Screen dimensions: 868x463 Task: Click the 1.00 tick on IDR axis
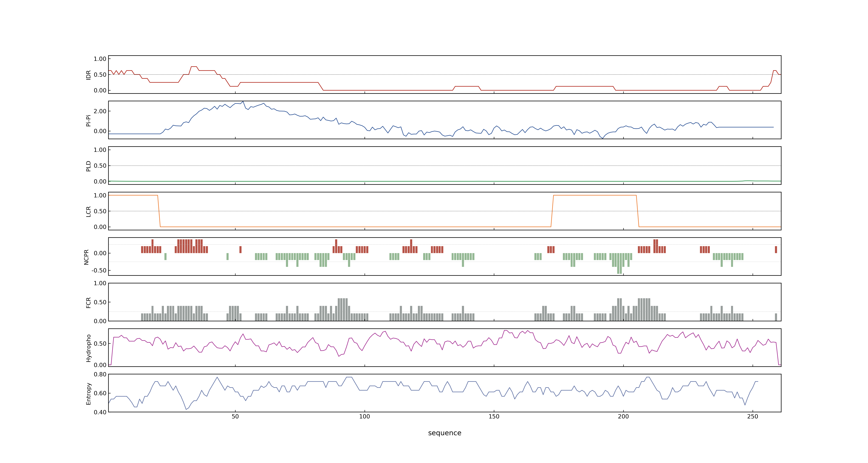coord(100,59)
